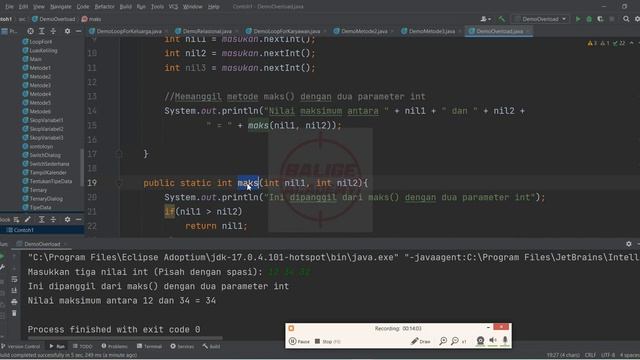The image size is (640, 360).
Task: Open the Tools menu
Action: point(157,7)
